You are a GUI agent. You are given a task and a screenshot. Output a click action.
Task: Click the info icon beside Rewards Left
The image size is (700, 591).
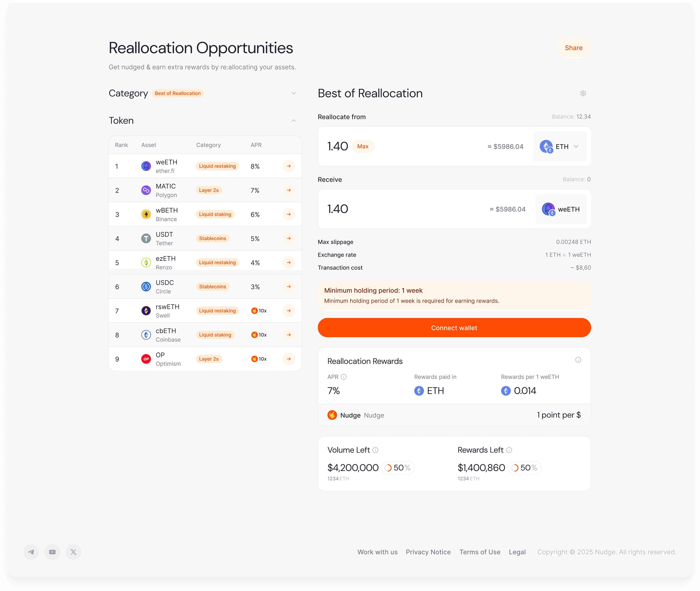[509, 450]
